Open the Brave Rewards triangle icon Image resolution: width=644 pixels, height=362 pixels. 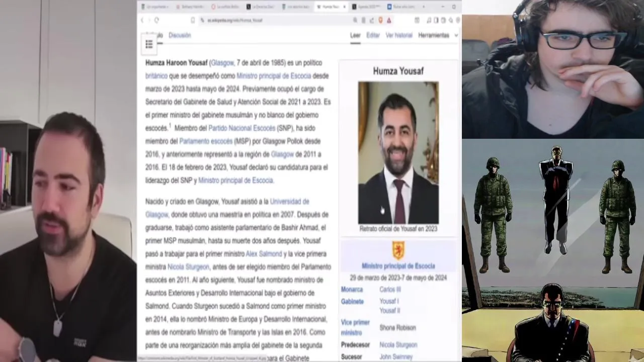coord(389,20)
